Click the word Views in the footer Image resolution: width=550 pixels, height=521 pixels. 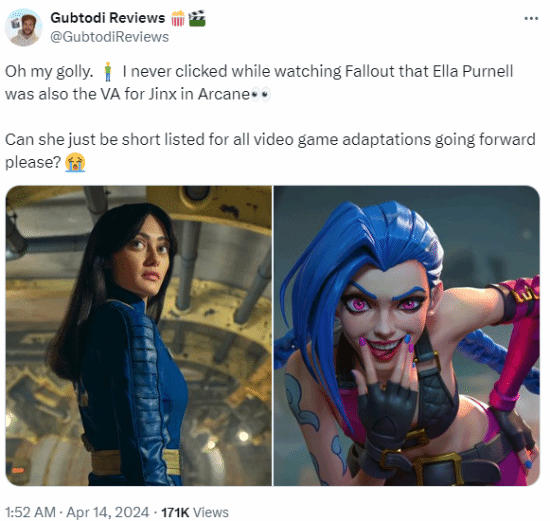pos(211,512)
